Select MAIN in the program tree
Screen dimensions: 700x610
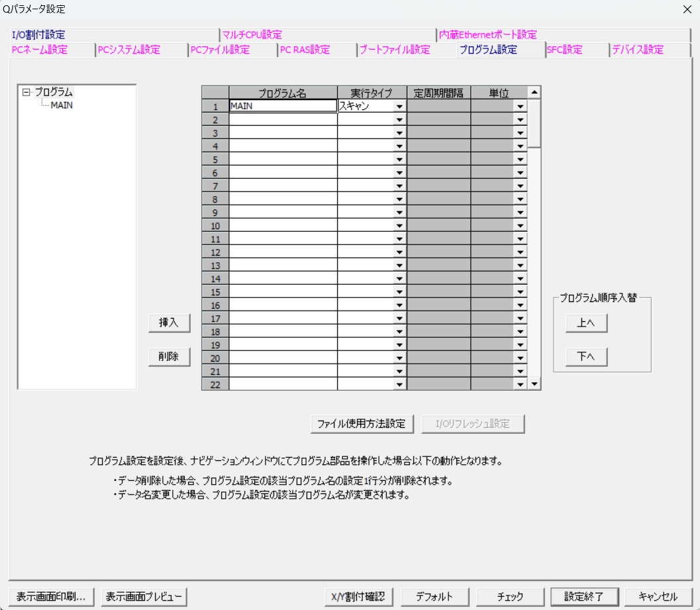(62, 105)
